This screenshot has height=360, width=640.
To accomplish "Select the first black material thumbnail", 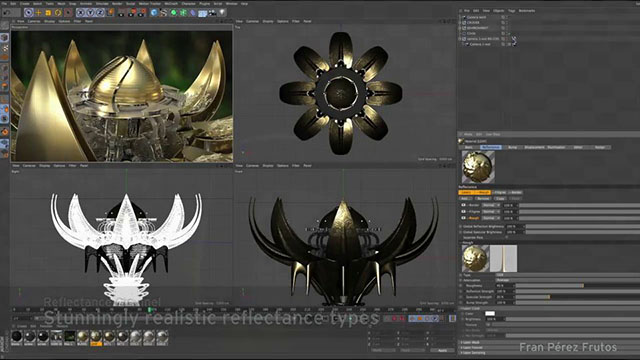I will 17,337.
